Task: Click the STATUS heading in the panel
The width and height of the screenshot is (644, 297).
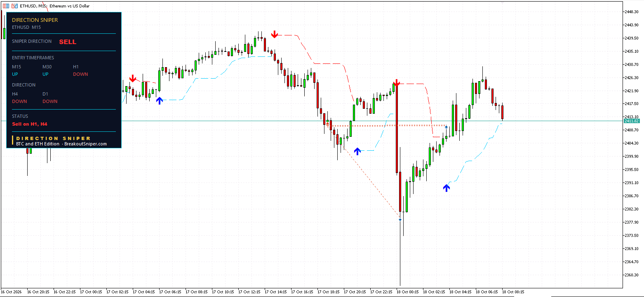Action: [20, 116]
